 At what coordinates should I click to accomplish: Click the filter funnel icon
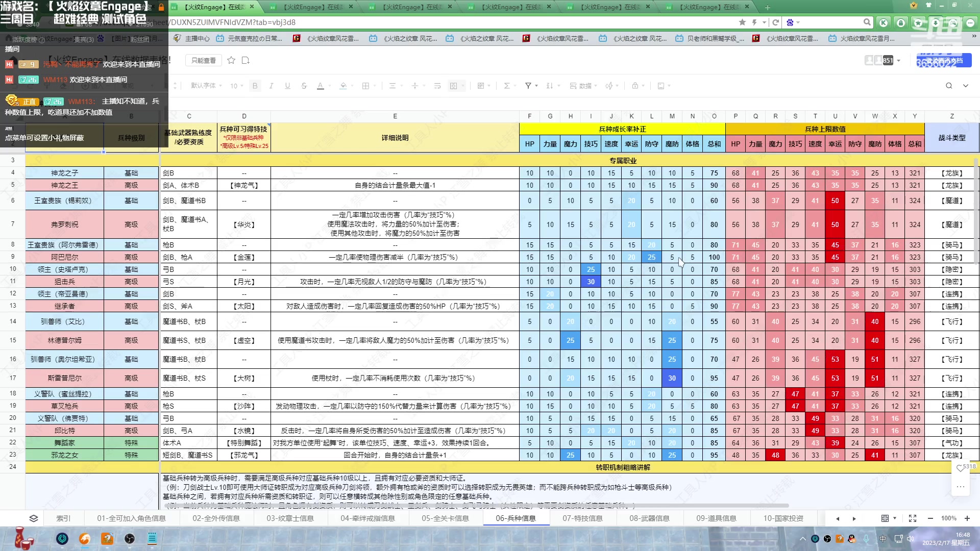point(528,86)
